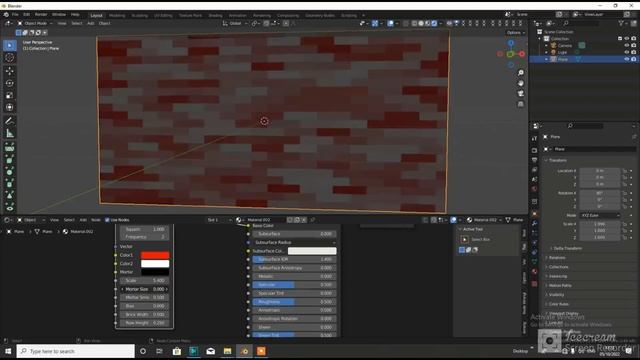Open the Tool properties tab icon
640x360 pixels.
(534, 139)
